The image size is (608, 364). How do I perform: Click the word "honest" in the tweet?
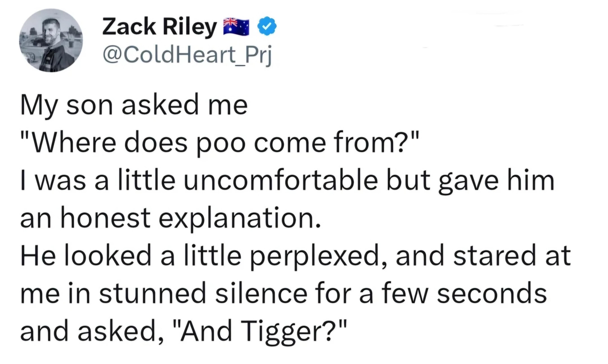tap(106, 218)
